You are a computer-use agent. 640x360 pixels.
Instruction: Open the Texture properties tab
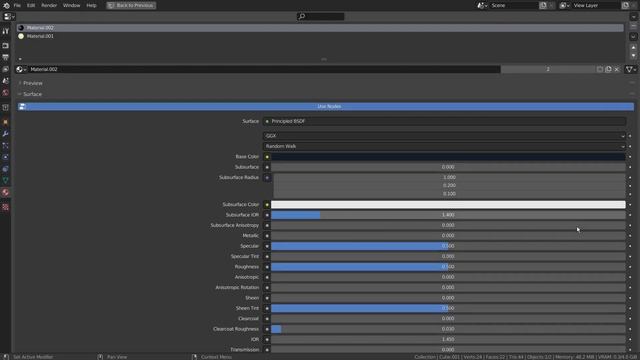pos(5,207)
